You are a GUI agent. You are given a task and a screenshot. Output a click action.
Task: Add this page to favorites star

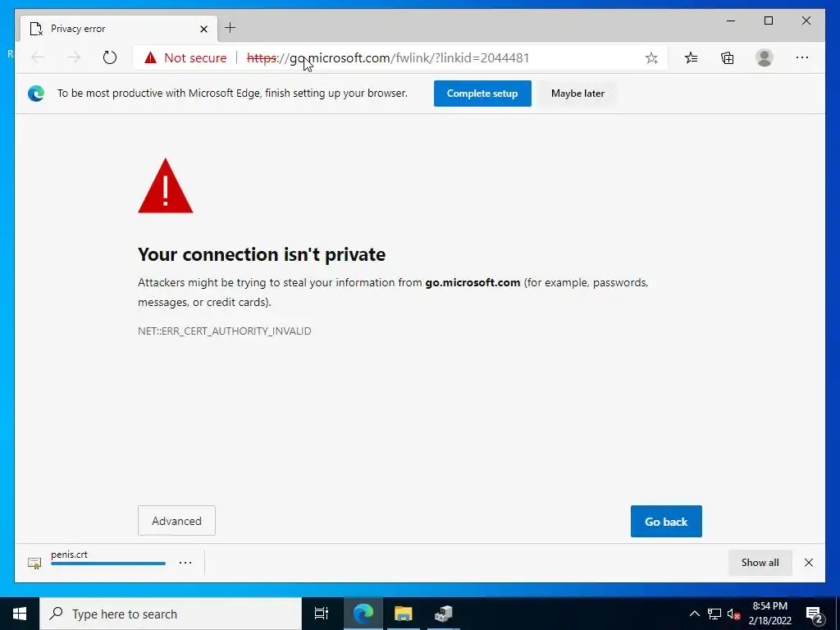click(x=651, y=58)
